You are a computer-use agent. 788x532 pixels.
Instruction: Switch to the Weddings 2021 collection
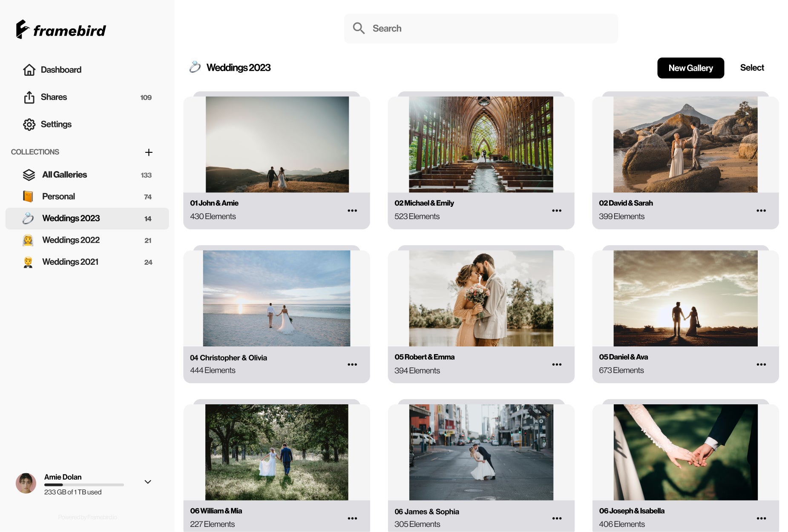point(70,262)
